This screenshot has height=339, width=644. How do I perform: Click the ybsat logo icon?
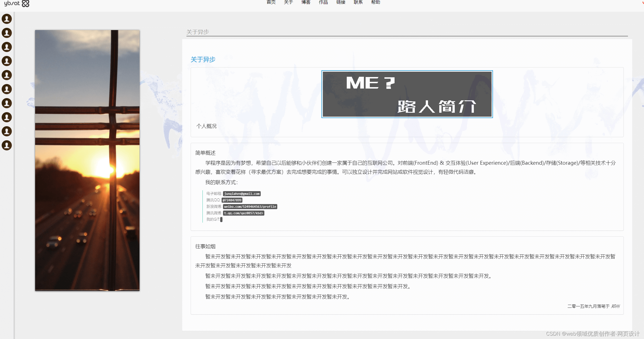17,3
